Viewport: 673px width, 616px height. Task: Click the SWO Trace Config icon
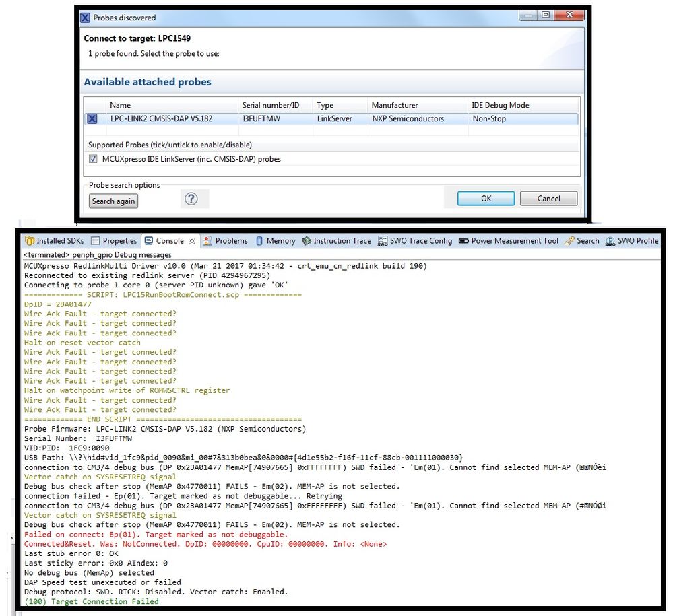point(382,241)
